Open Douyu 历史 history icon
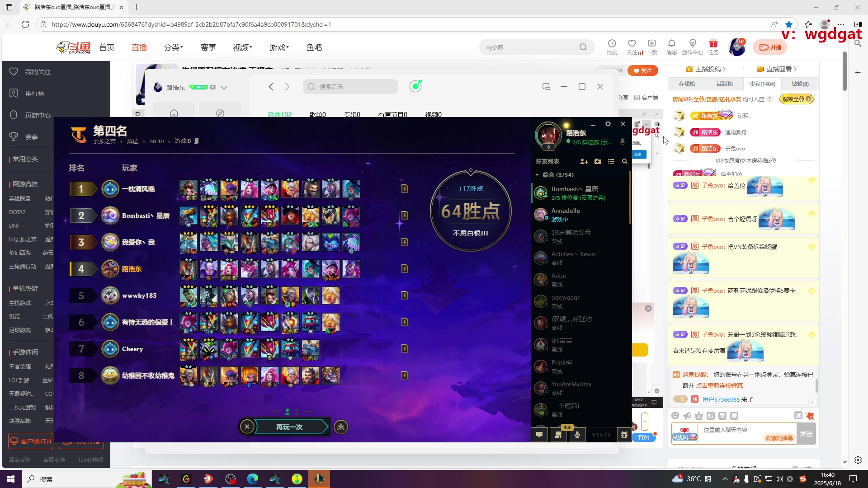Screen dimensions: 868x488 612,47
